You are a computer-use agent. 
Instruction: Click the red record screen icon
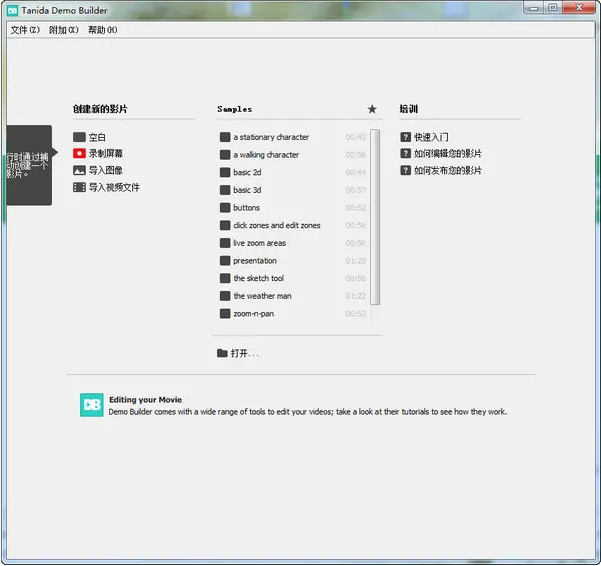[79, 154]
